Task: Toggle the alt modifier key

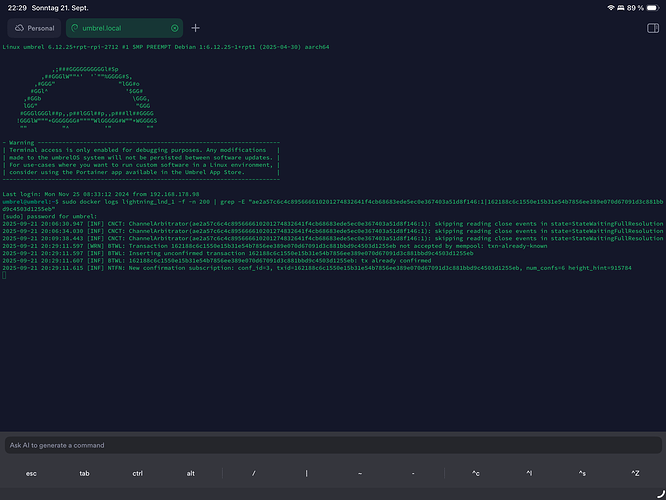Action: (190, 473)
